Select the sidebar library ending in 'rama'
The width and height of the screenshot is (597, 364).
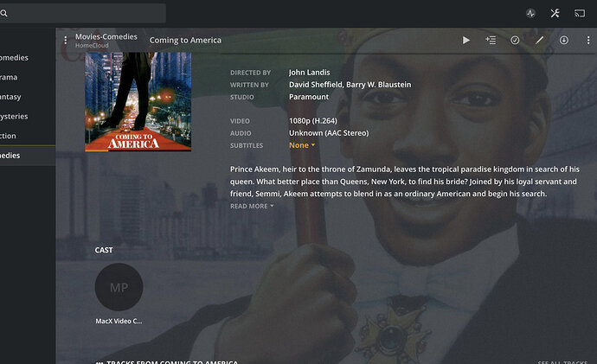(9, 77)
